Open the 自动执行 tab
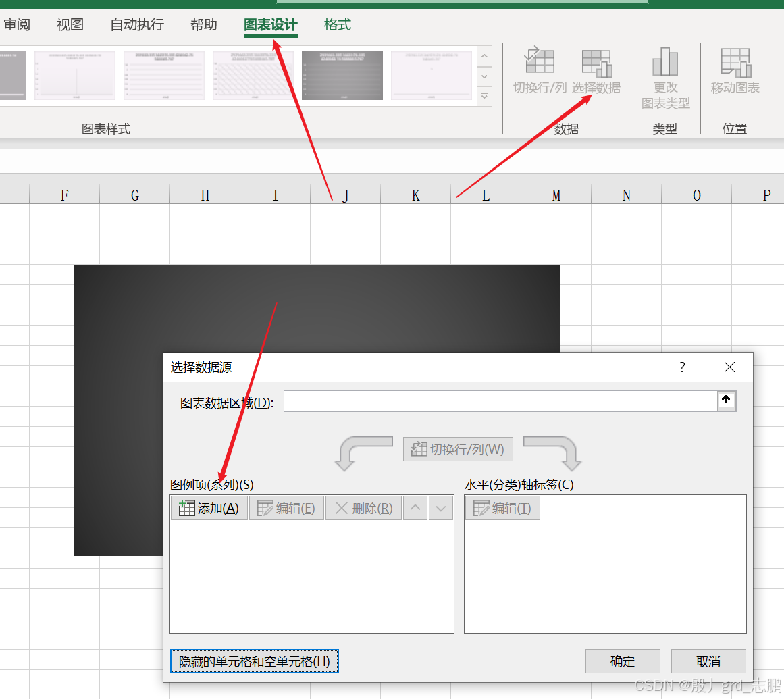The width and height of the screenshot is (784, 699). click(137, 25)
